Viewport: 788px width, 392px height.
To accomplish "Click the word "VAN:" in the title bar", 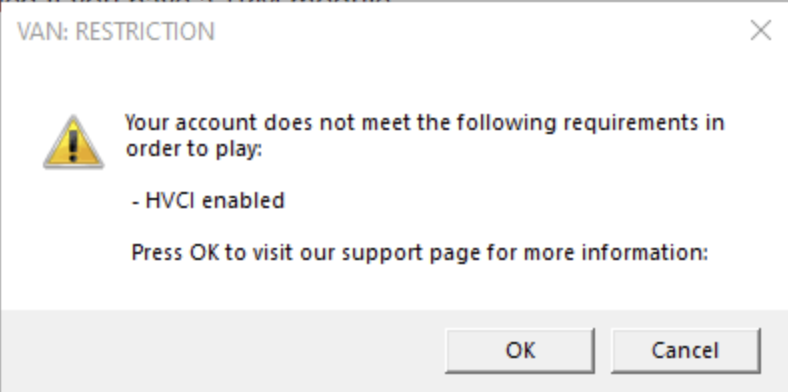I will 44,32.
